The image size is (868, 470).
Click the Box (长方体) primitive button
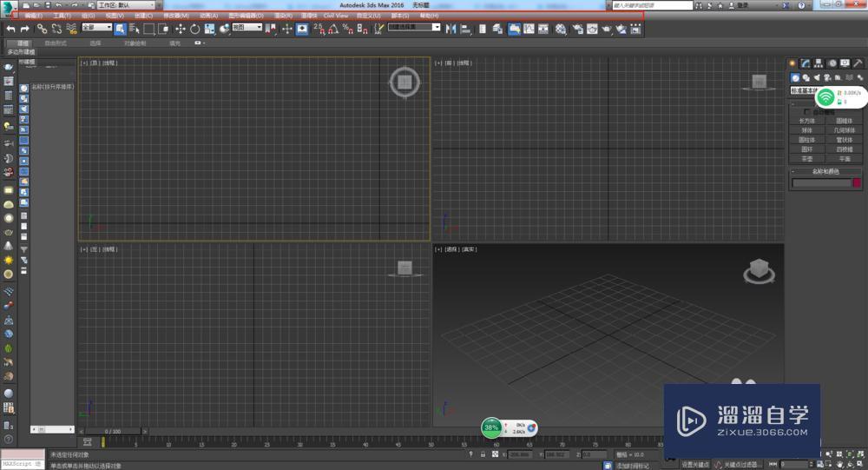click(807, 121)
